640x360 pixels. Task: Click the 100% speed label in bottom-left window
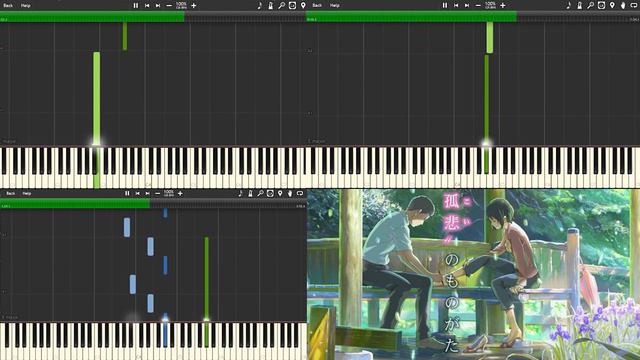pos(169,192)
